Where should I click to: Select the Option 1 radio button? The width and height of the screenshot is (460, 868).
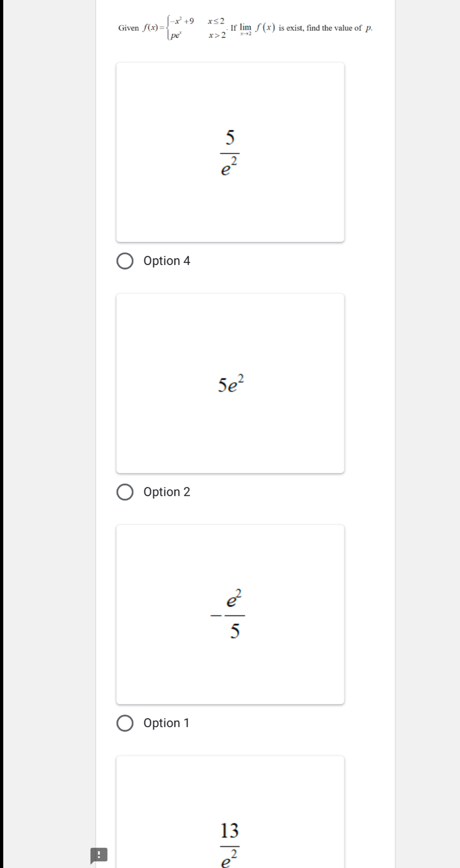point(124,724)
